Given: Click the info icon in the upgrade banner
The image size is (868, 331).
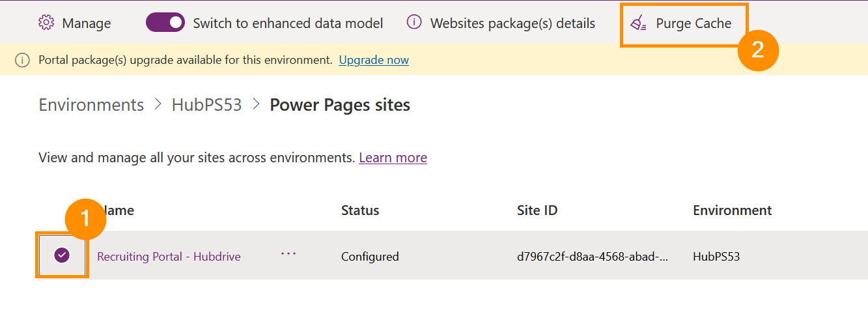Looking at the screenshot, I should pyautogui.click(x=23, y=61).
